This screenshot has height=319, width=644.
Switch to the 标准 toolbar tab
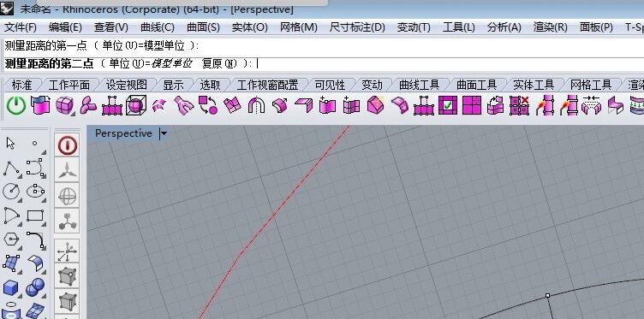21,85
